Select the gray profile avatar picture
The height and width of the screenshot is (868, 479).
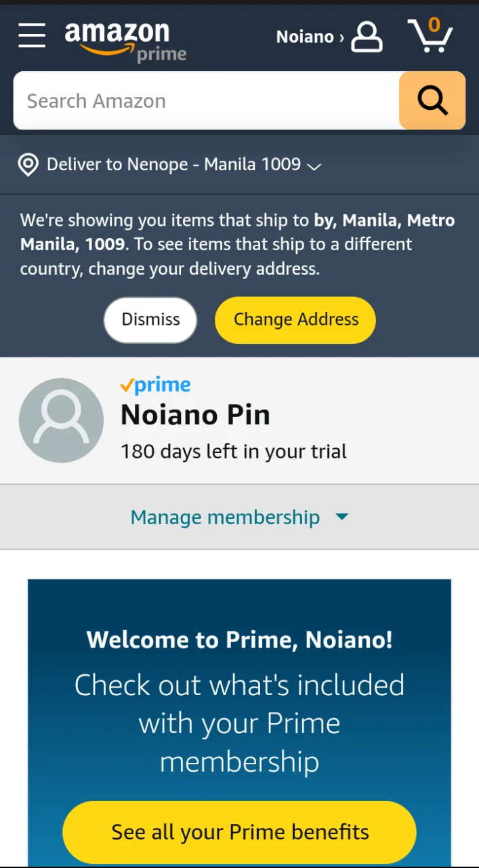coord(61,420)
